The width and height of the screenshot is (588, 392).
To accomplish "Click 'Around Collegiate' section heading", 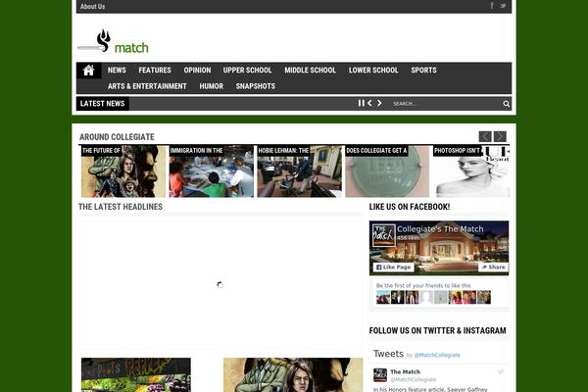I will 117,137.
